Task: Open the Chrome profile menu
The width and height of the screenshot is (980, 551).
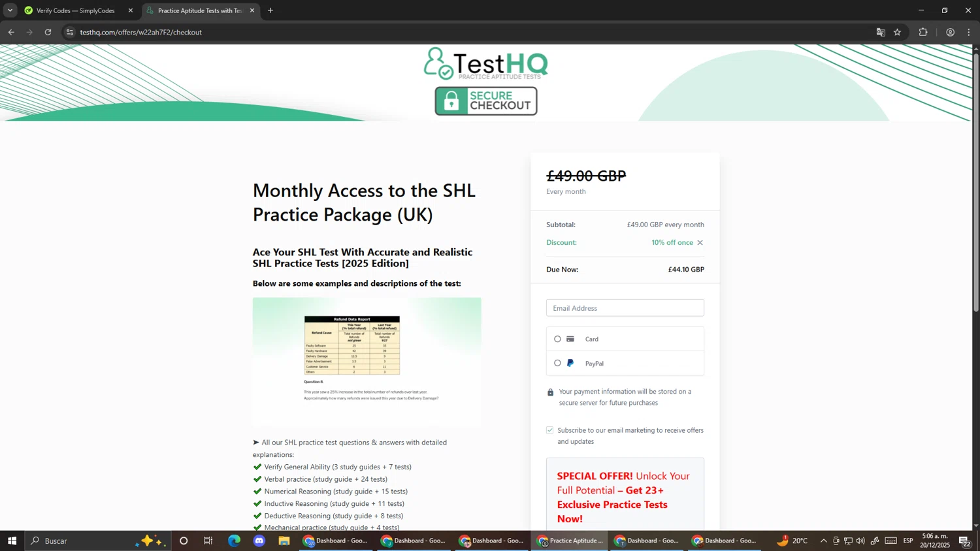Action: 951,32
